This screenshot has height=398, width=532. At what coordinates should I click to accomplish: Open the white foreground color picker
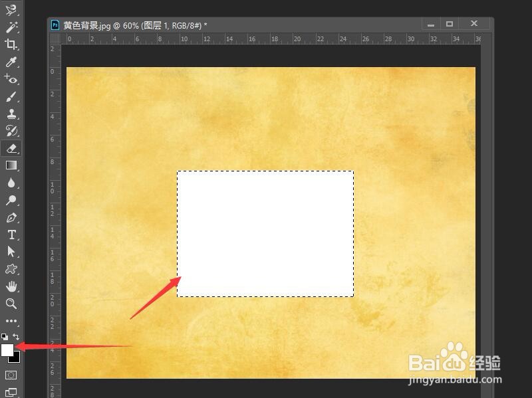point(7,349)
